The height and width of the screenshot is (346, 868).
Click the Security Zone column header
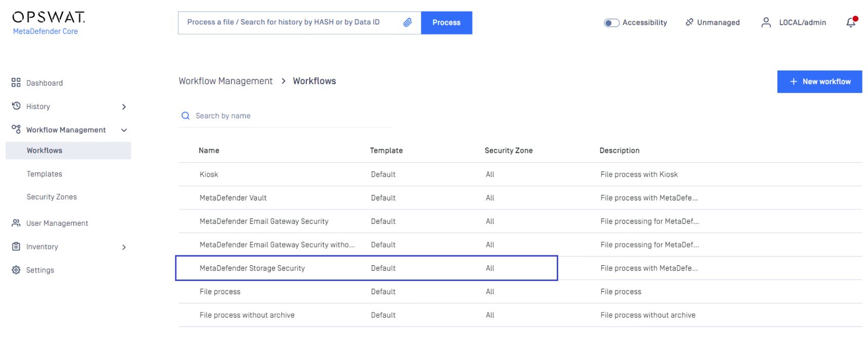(x=509, y=151)
